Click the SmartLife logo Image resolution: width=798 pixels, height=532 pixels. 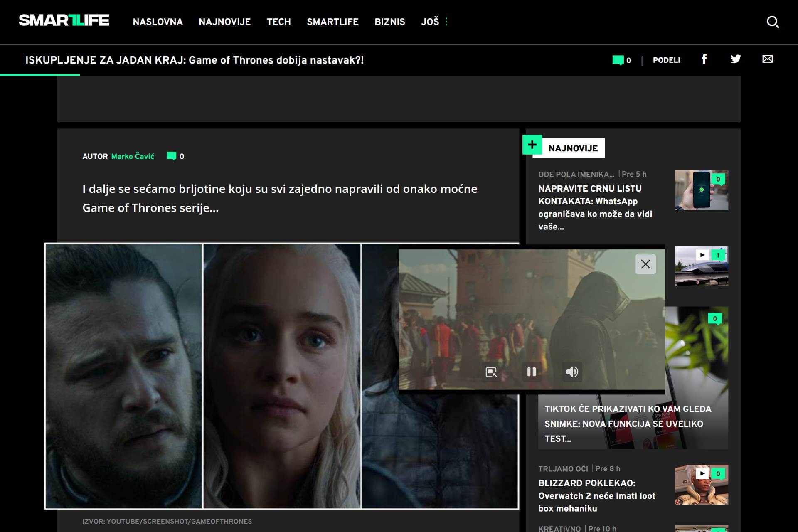tap(64, 20)
